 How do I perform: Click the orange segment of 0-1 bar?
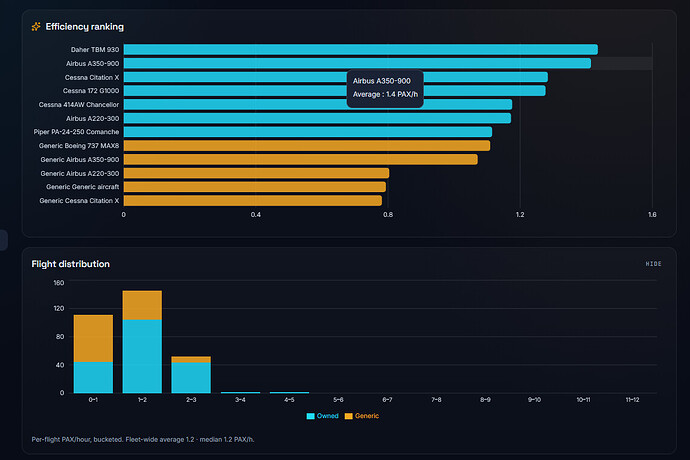point(93,338)
